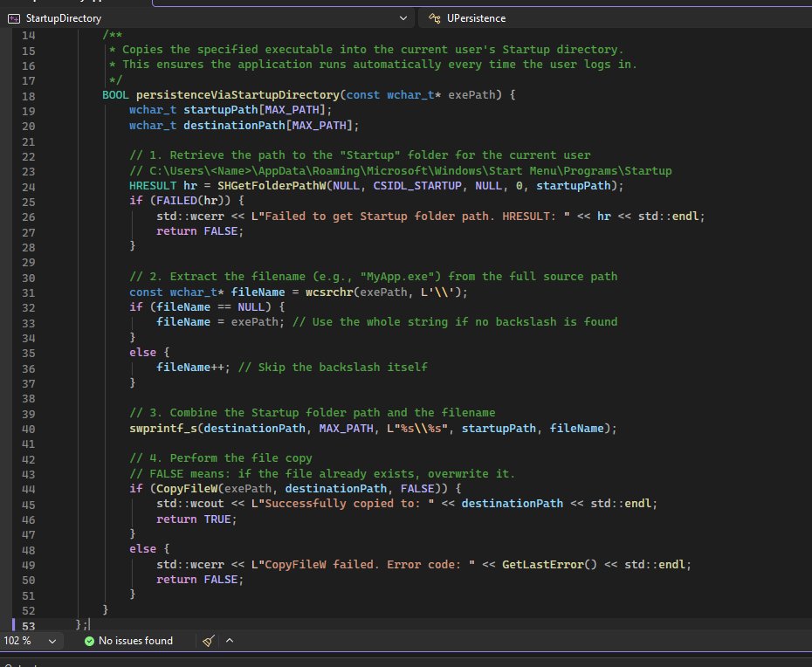Screen dimensions: 812x667
Task: Click the persistenceViaStartupDirectory function name
Action: click(x=237, y=95)
